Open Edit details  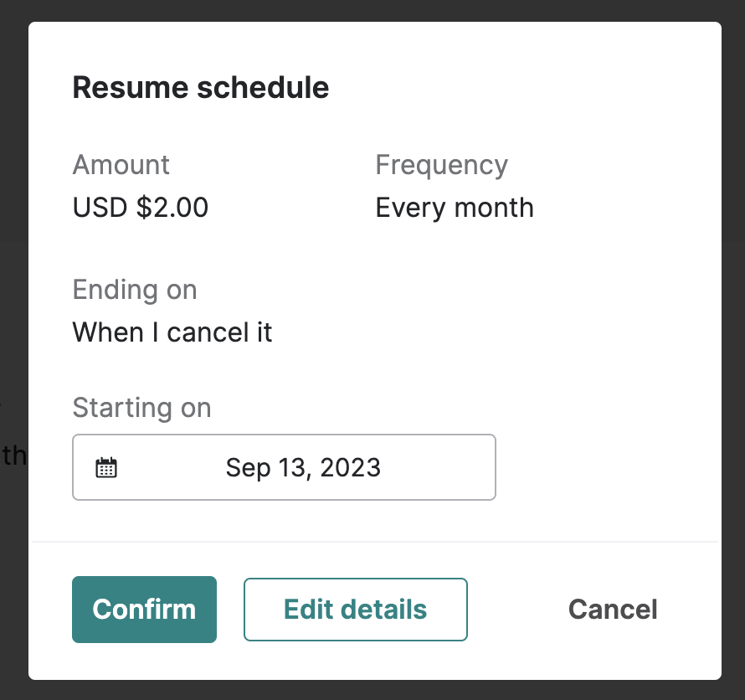pyautogui.click(x=355, y=610)
